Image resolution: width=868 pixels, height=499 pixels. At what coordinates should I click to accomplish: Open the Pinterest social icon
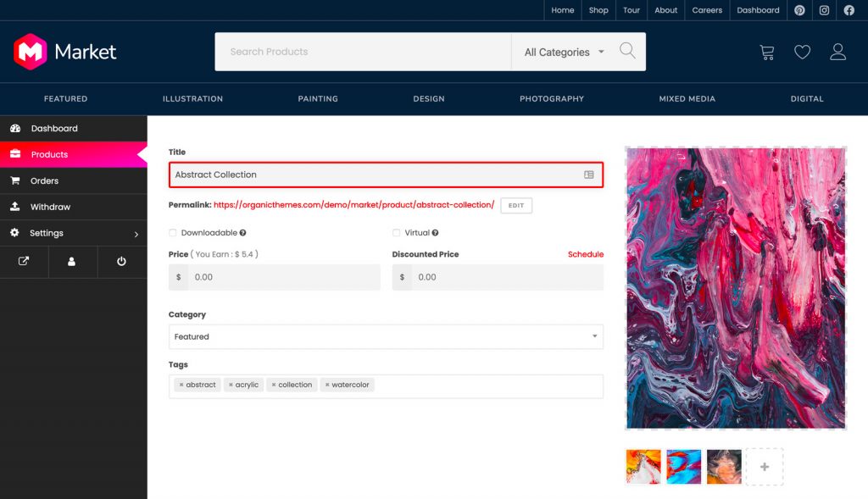tap(799, 10)
